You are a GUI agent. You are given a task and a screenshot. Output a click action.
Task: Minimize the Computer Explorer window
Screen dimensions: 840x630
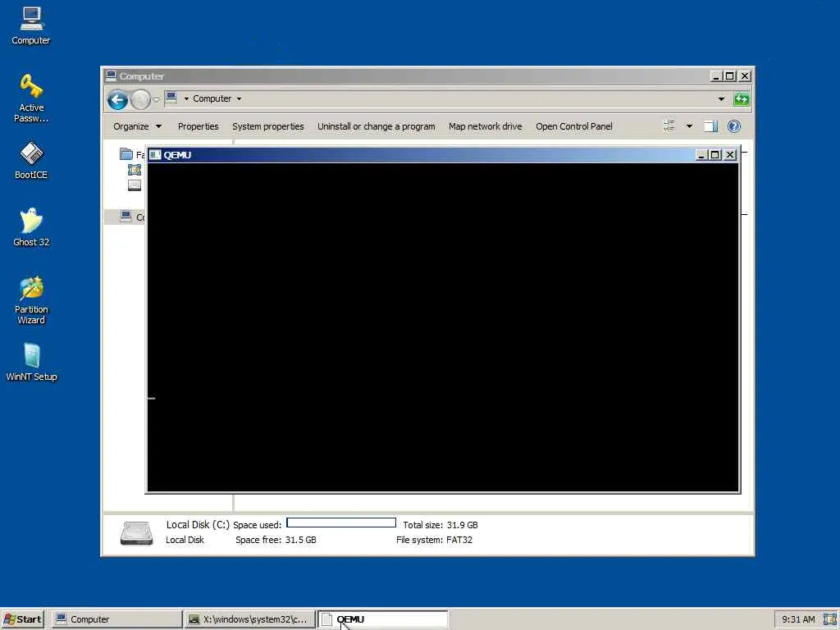tap(716, 76)
